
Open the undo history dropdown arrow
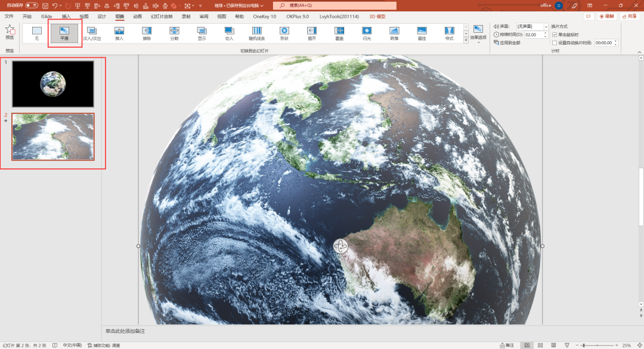point(60,5)
